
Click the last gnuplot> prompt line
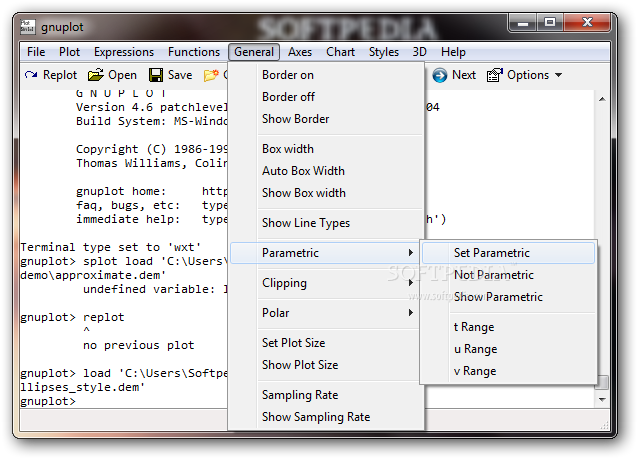(x=48, y=401)
